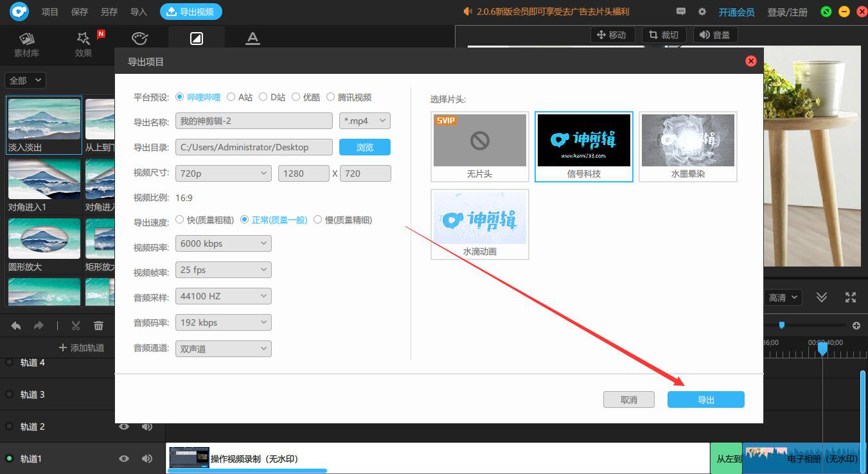Click the 开通会员 link
The width and height of the screenshot is (868, 474).
(736, 12)
